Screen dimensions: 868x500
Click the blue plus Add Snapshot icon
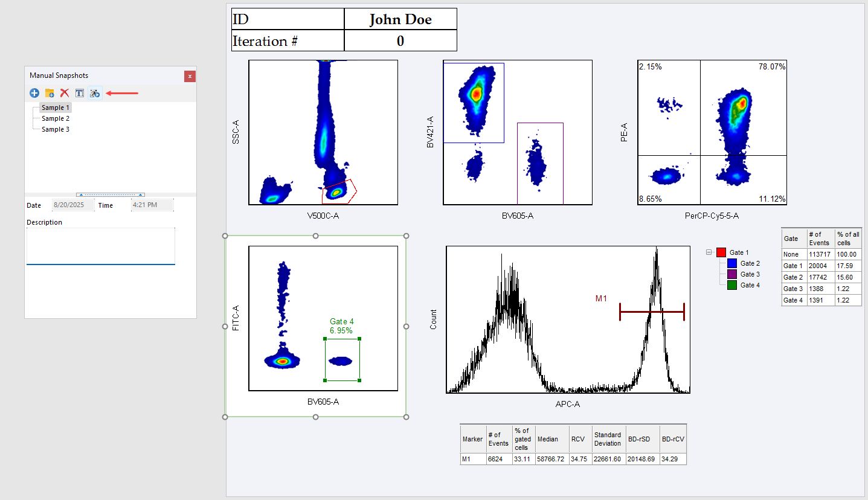click(x=34, y=93)
